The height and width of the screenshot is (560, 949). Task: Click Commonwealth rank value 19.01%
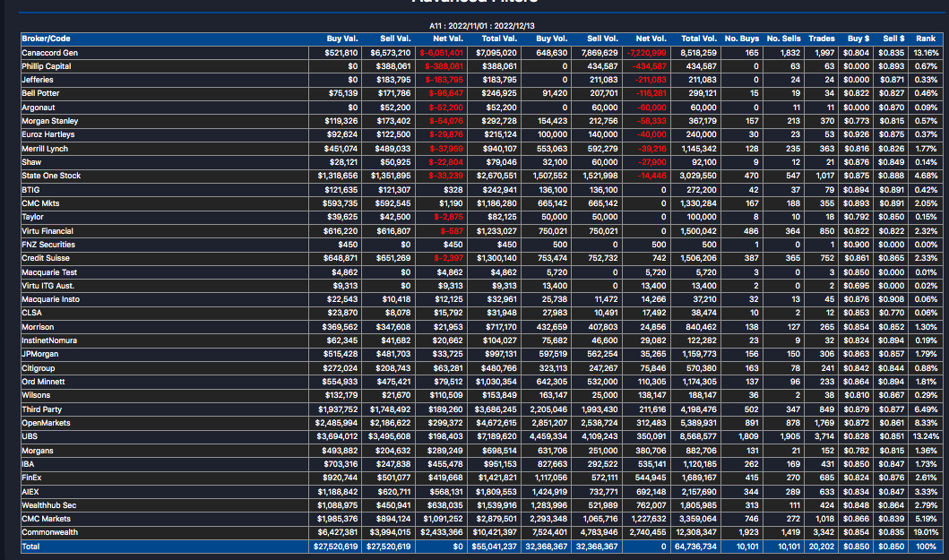926,533
